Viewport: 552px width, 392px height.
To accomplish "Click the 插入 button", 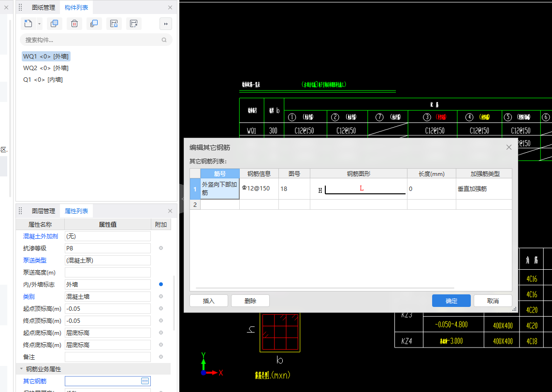I will coord(209,301).
